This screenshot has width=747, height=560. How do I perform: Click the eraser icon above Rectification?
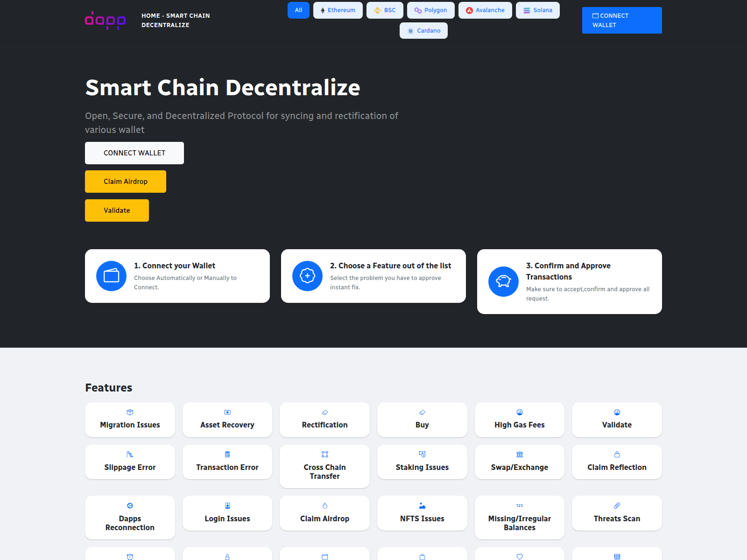pyautogui.click(x=325, y=412)
